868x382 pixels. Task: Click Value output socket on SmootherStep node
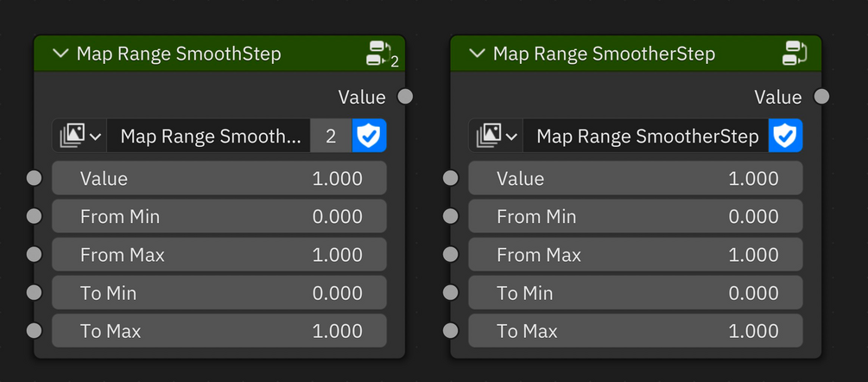[x=821, y=97]
